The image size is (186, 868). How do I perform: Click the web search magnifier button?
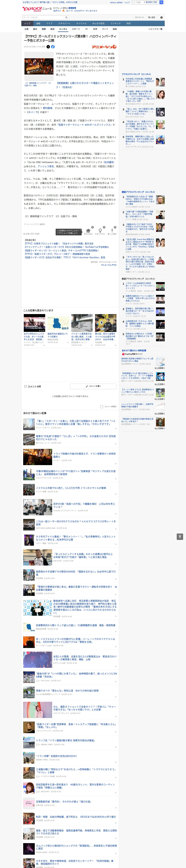tap(161, 2)
